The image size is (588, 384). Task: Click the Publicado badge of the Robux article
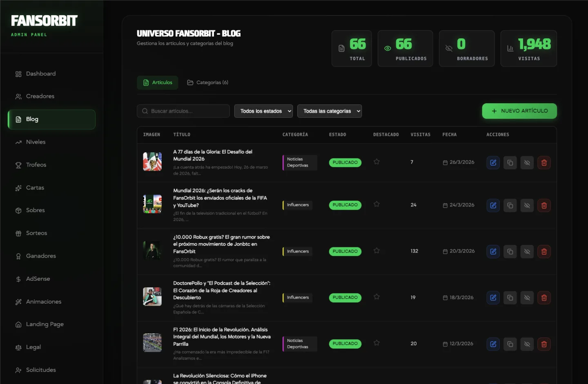345,251
